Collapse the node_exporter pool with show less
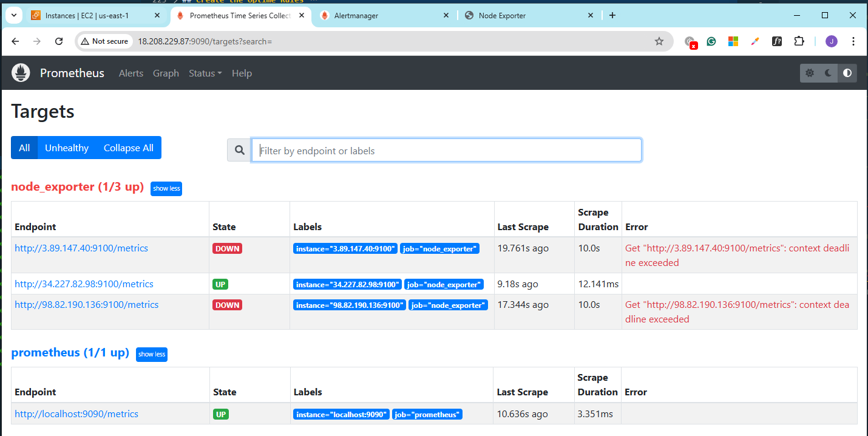Viewport: 868px width, 436px height. point(166,188)
